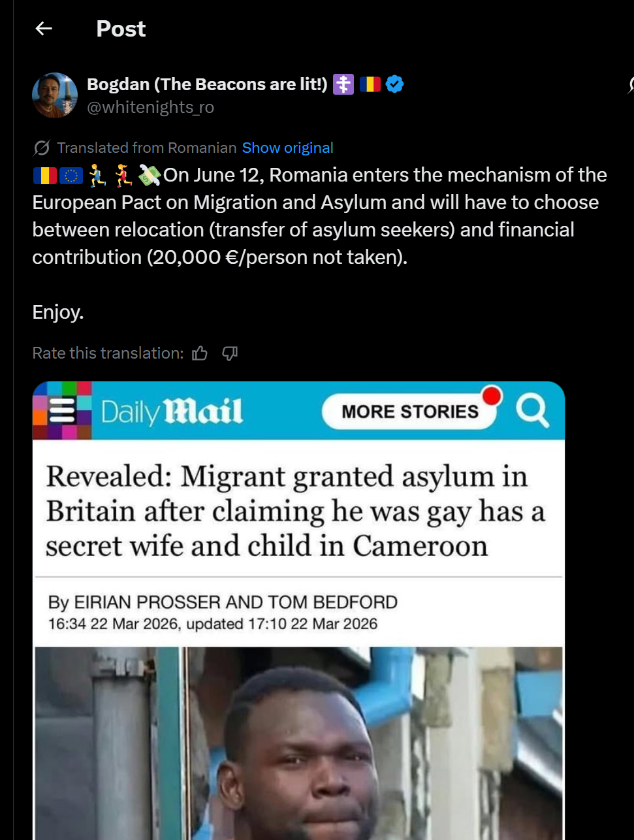Open the @whitenights_ro handle

[x=151, y=107]
